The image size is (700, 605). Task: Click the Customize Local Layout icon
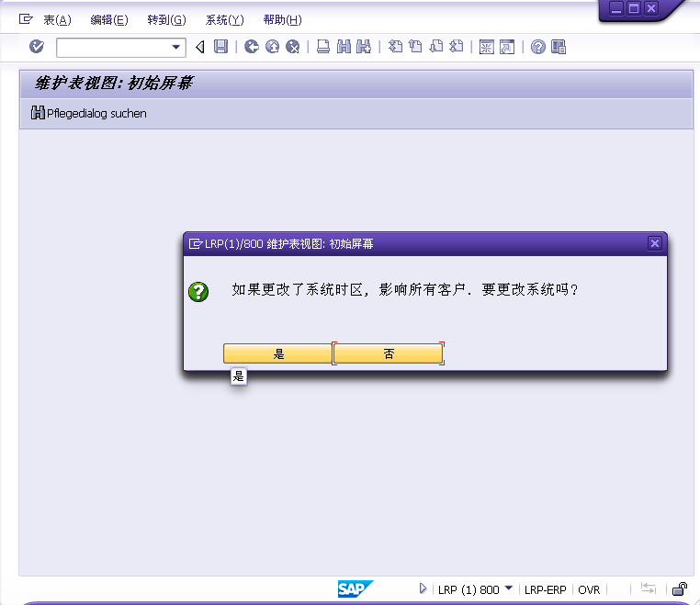pyautogui.click(x=559, y=47)
